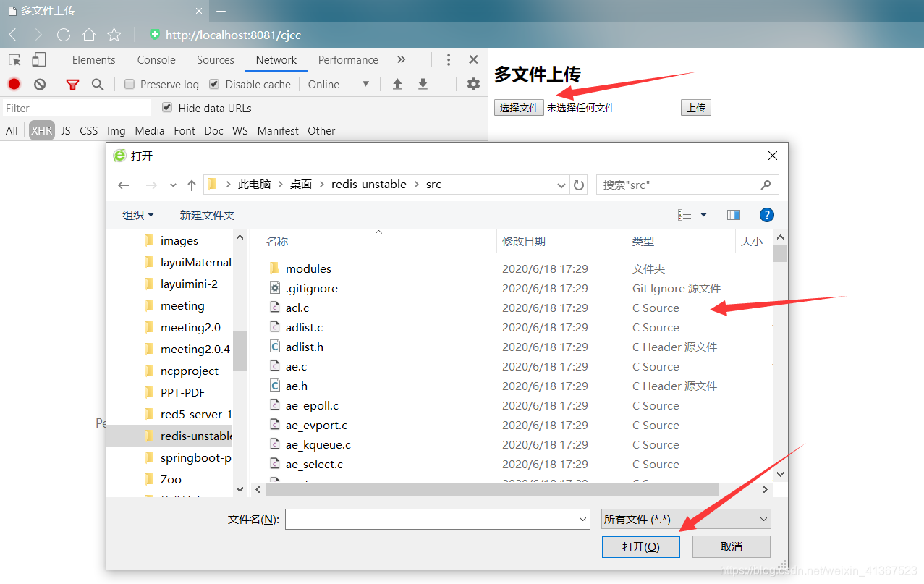This screenshot has width=924, height=584.
Task: Clear the network log
Action: click(40, 84)
